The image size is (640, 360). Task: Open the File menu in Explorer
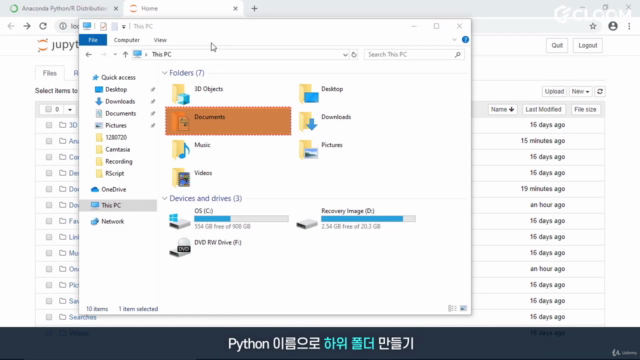point(93,40)
